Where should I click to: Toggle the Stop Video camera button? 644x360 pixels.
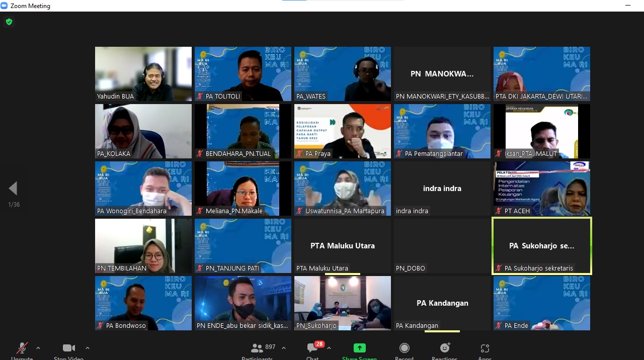coord(69,348)
